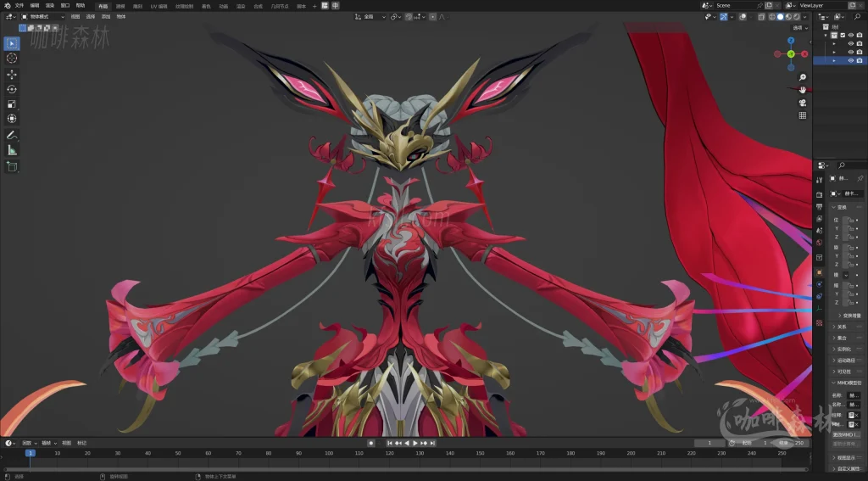
Task: Switch to wireframe viewport shading
Action: click(771, 17)
